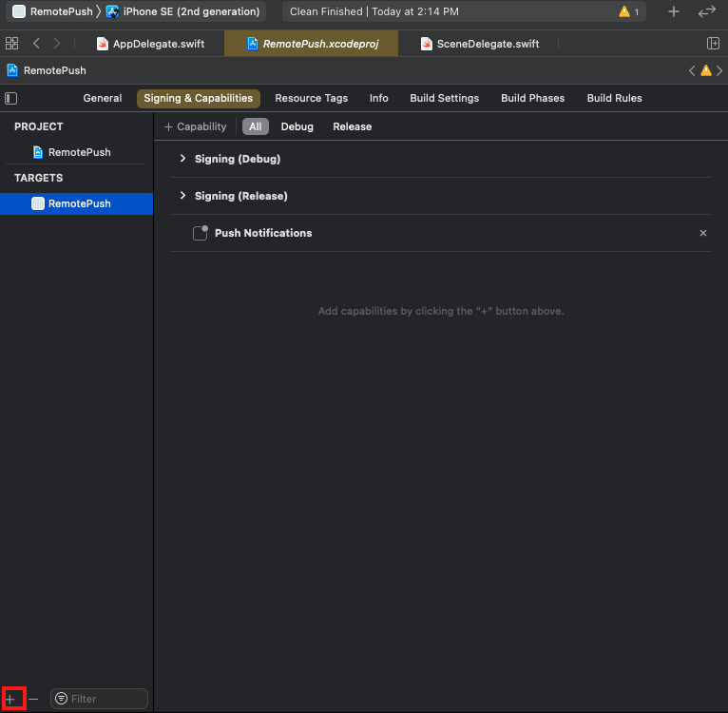Click the add target plus button

[x=10, y=699]
